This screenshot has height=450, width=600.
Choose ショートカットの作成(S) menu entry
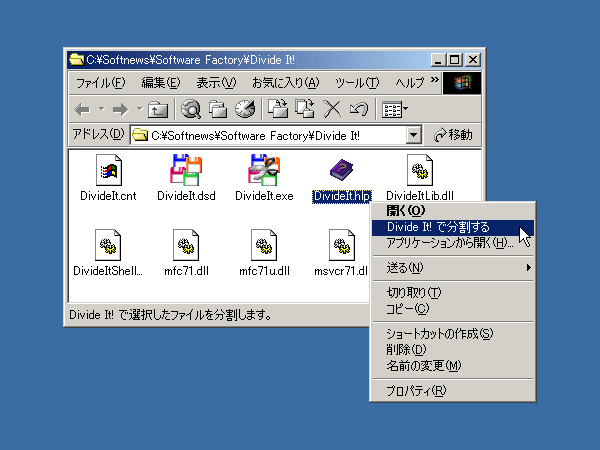click(x=453, y=334)
